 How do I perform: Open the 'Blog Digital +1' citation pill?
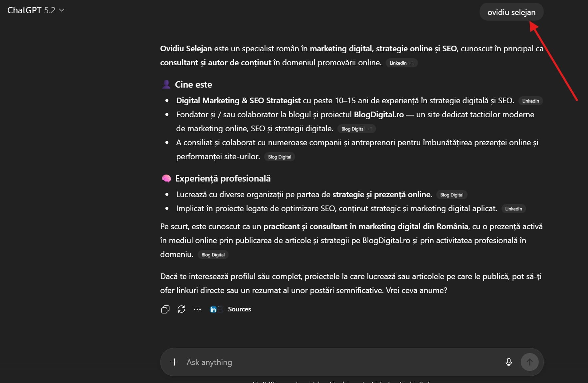(356, 129)
